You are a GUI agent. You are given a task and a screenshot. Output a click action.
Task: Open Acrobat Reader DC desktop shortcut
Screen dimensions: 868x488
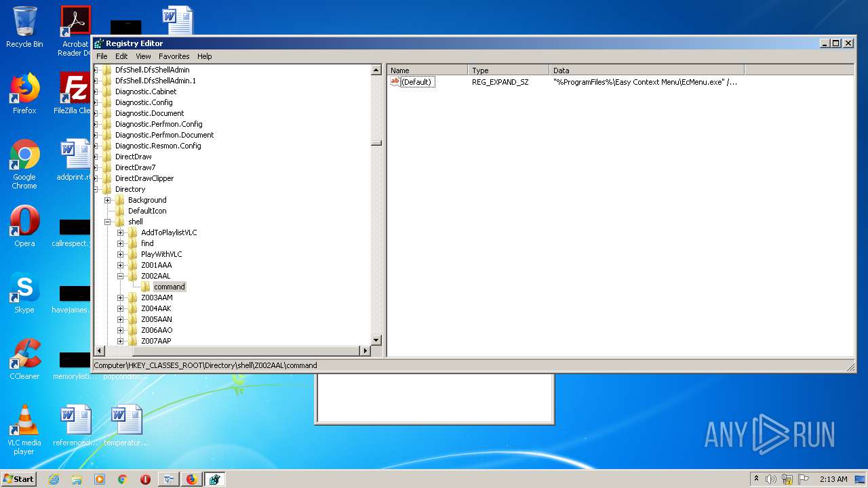tap(75, 32)
